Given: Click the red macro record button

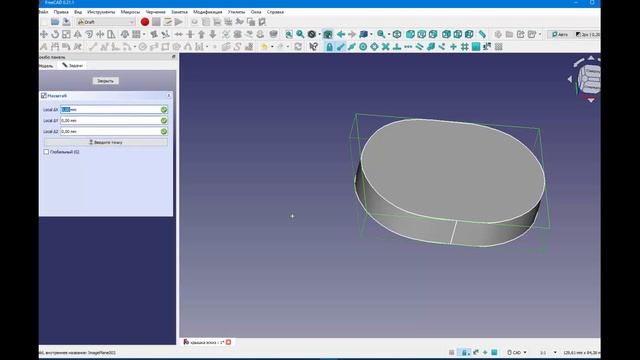Looking at the screenshot, I should coord(144,22).
